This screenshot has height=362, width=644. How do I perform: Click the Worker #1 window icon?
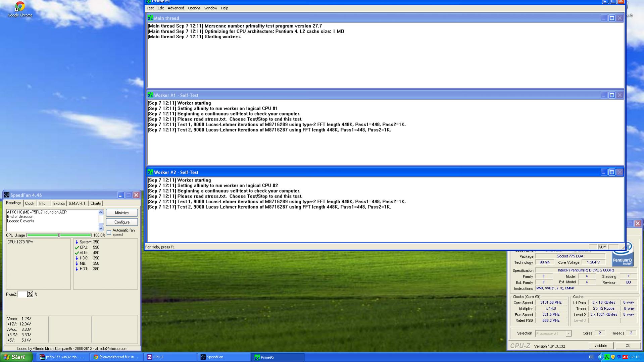(150, 95)
